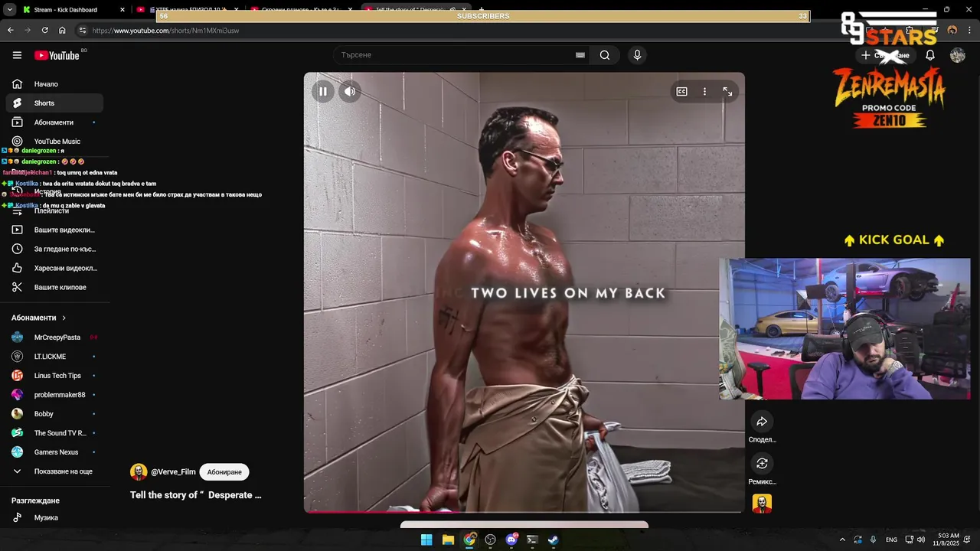Open the tab search dropdown arrow

point(10,10)
